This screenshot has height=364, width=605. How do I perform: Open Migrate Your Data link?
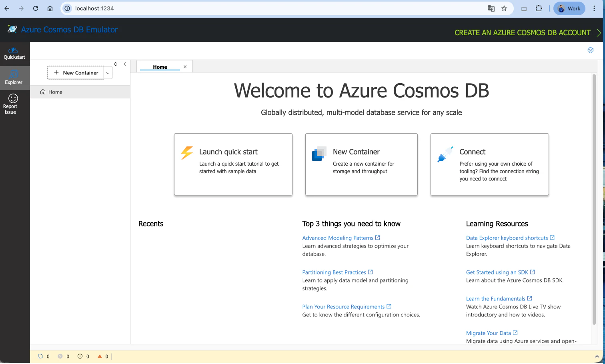[492, 333]
